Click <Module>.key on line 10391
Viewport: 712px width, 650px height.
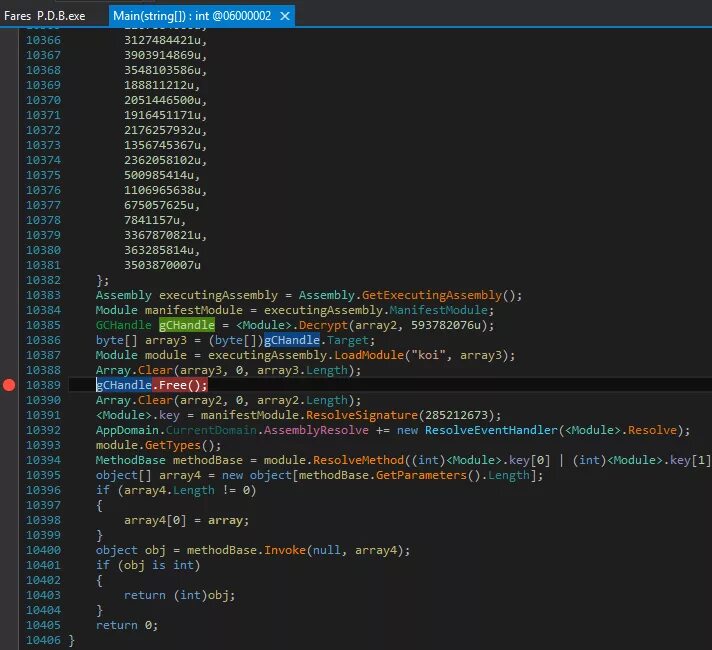pos(138,415)
